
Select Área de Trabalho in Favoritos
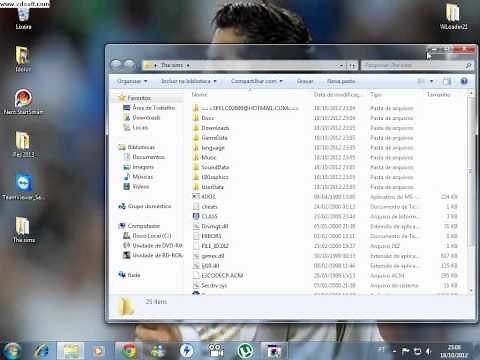(x=149, y=108)
